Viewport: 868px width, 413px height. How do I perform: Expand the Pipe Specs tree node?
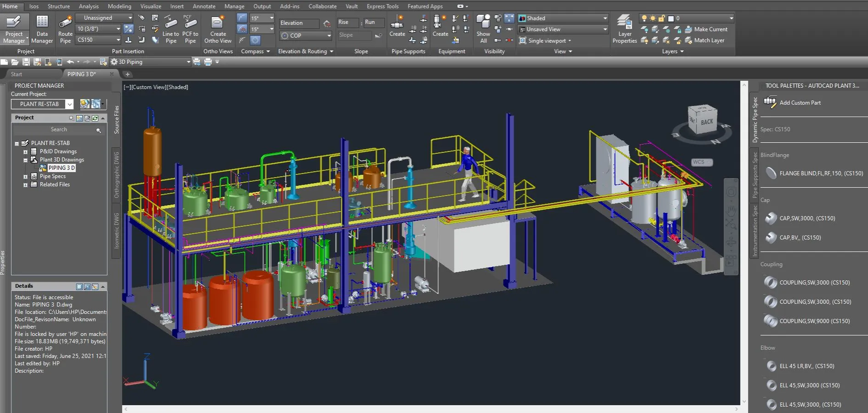26,177
